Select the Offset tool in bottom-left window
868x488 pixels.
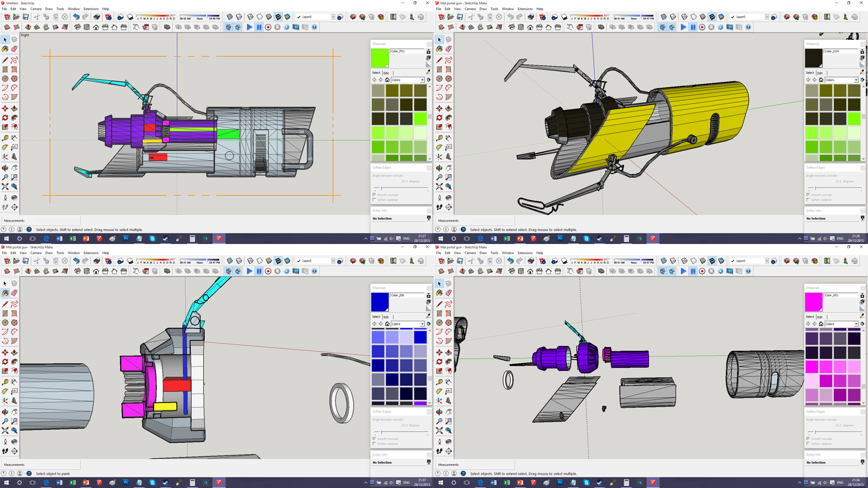(x=15, y=371)
